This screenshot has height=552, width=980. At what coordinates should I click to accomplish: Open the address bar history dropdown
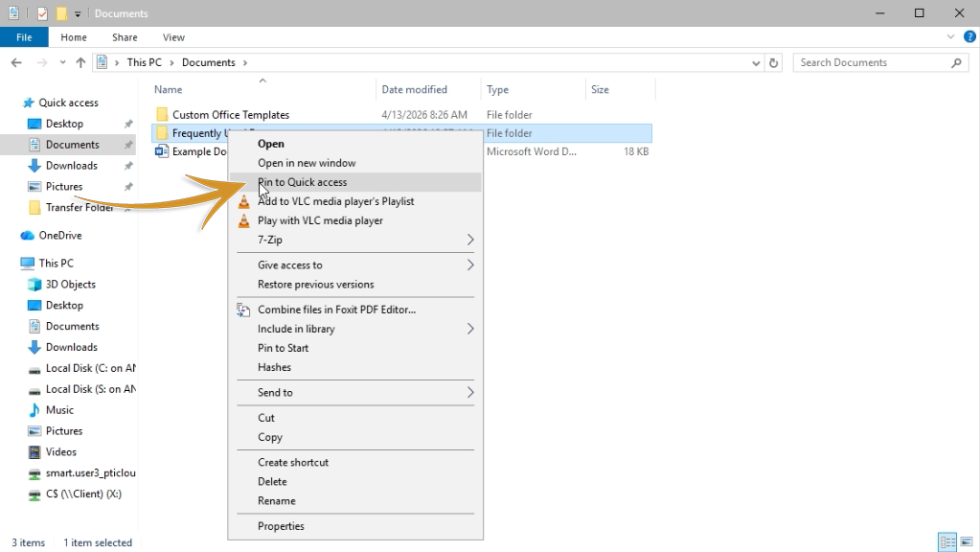pyautogui.click(x=756, y=62)
